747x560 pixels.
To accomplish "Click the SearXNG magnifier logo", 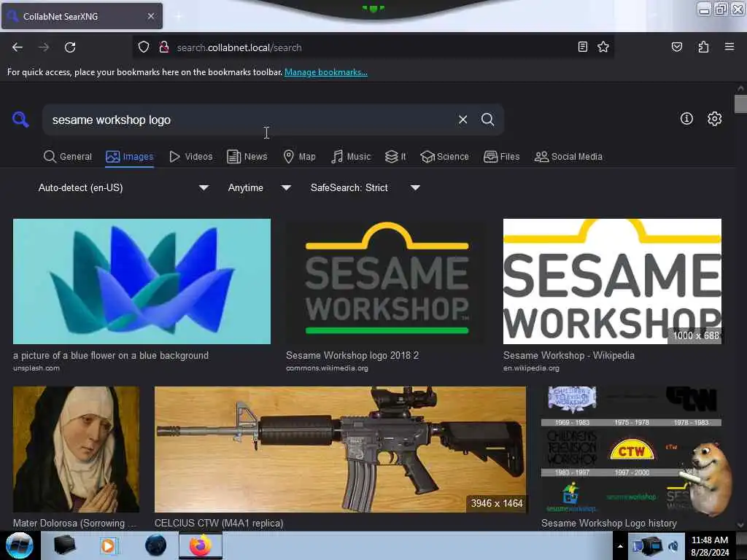I will 20,120.
